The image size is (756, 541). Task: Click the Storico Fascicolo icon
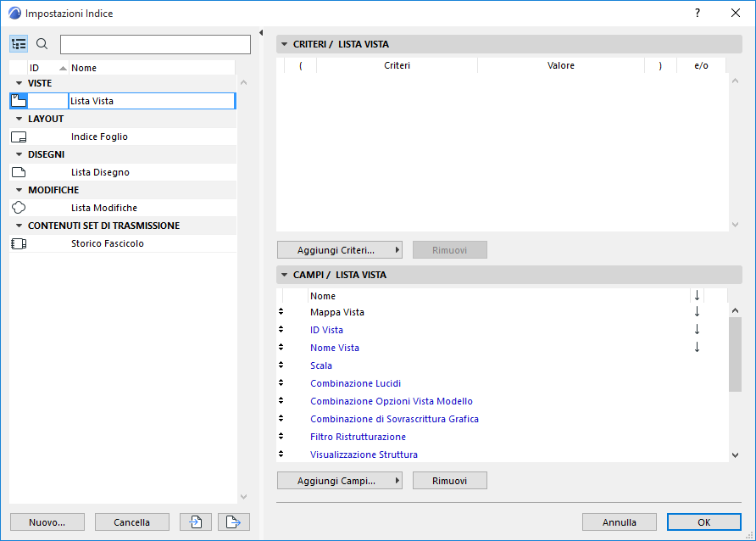(19, 243)
